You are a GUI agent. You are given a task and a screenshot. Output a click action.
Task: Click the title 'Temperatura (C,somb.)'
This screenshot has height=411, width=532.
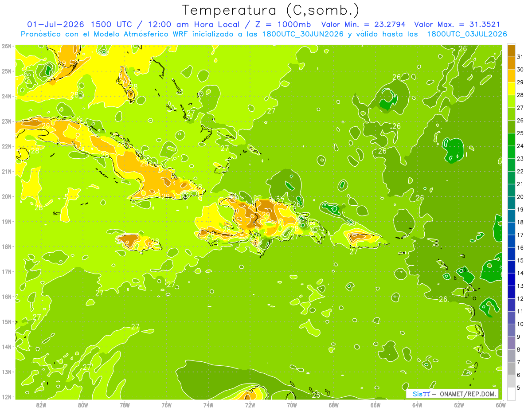[x=271, y=10]
